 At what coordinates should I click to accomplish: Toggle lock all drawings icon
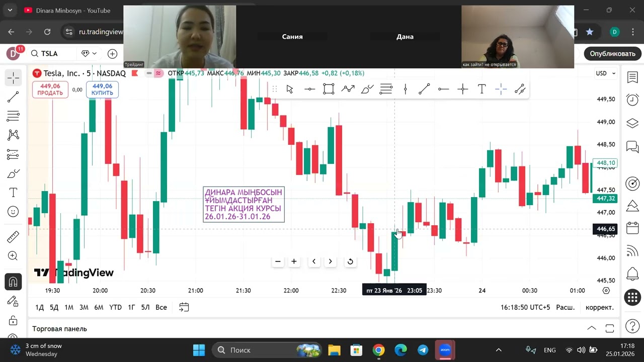coord(13,320)
